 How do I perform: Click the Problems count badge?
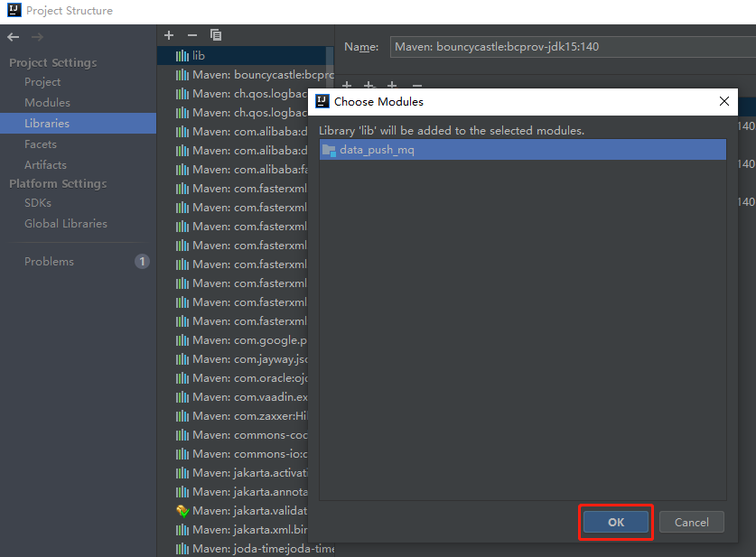[x=142, y=261]
